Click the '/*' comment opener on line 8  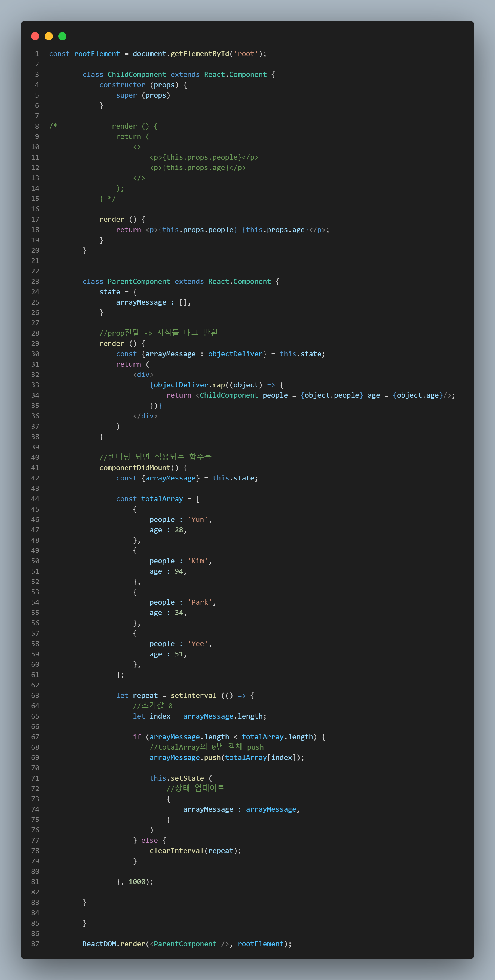click(53, 126)
